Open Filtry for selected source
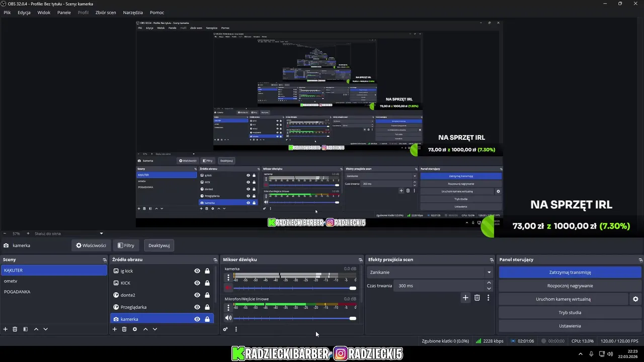 click(x=126, y=245)
